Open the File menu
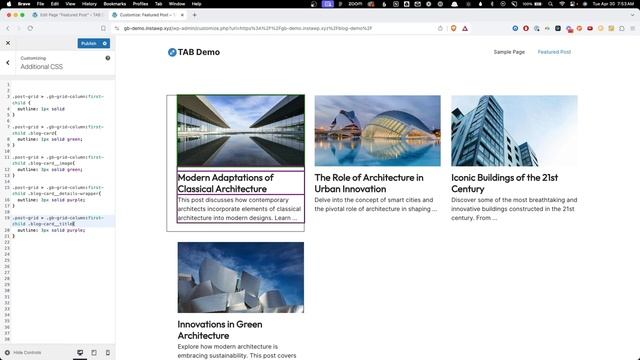 point(40,4)
